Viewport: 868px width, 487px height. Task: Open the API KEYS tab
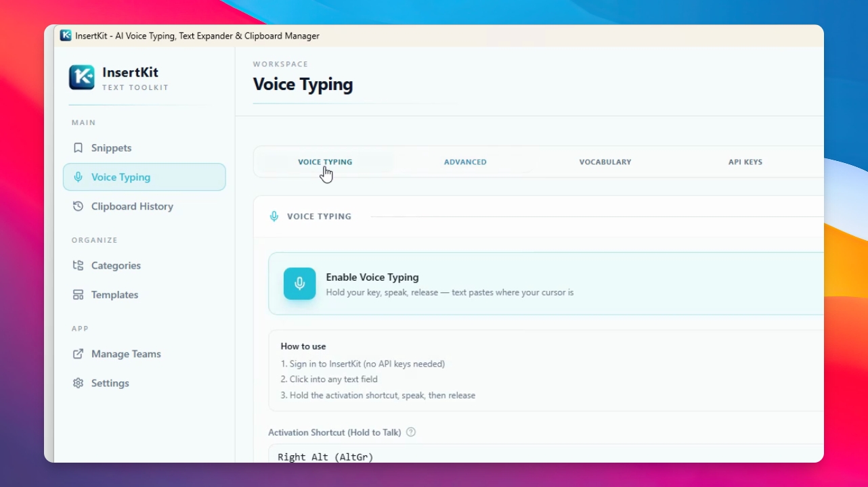[745, 162]
